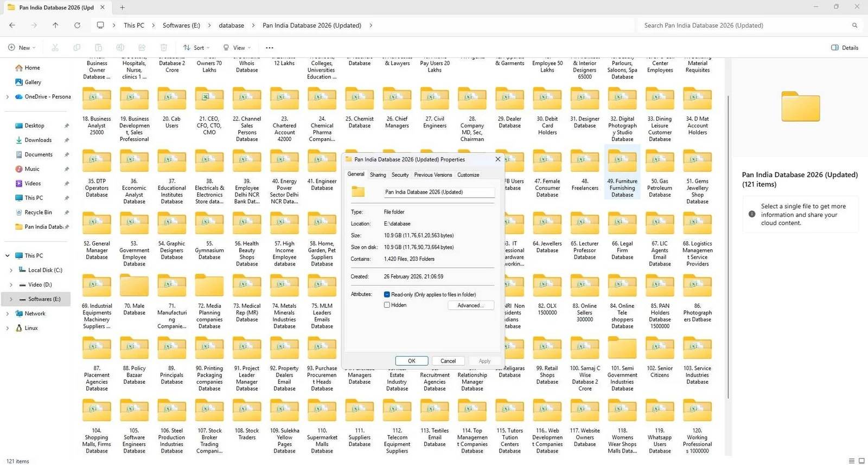This screenshot has height=465, width=868.
Task: Open the Music quick access folder
Action: (32, 169)
